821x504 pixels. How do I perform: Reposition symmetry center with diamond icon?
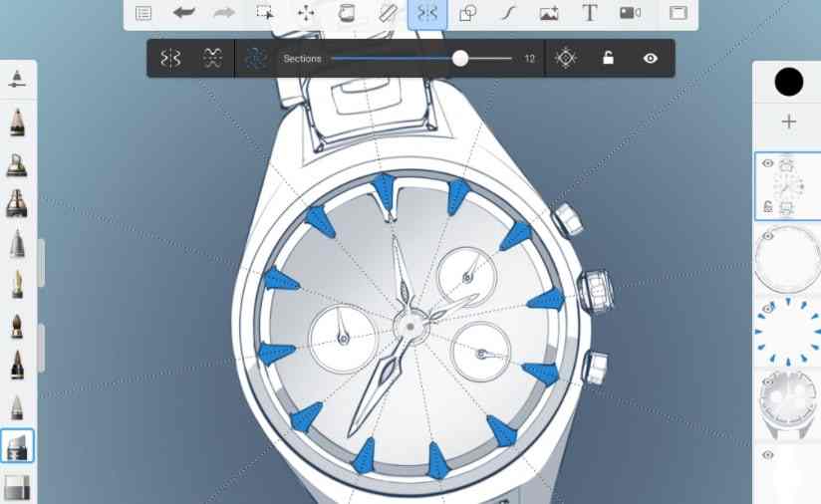point(566,58)
